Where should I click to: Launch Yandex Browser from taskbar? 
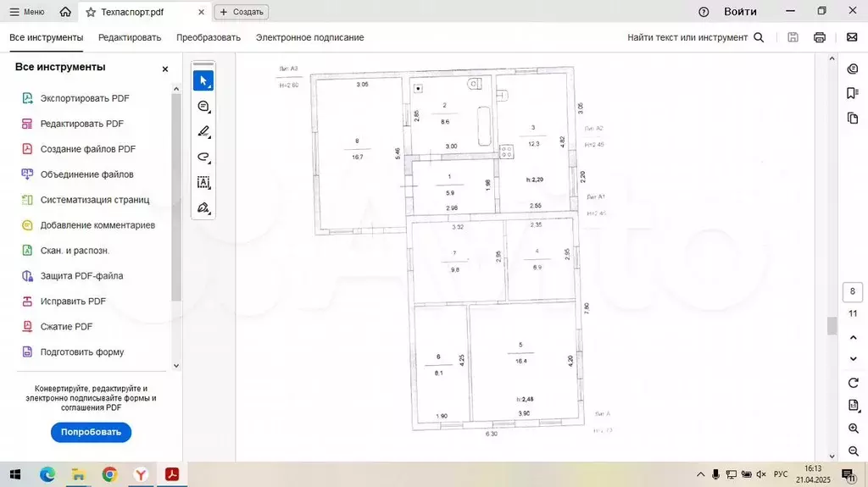141,474
